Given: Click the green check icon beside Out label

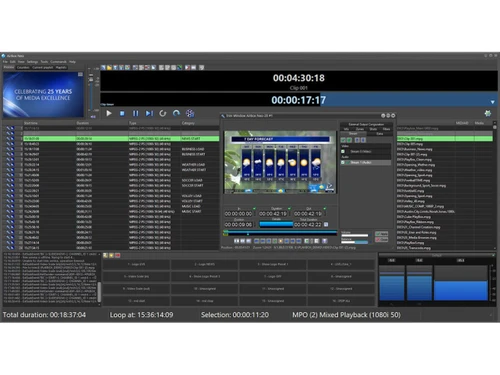Looking at the screenshot, I should coord(324,209).
